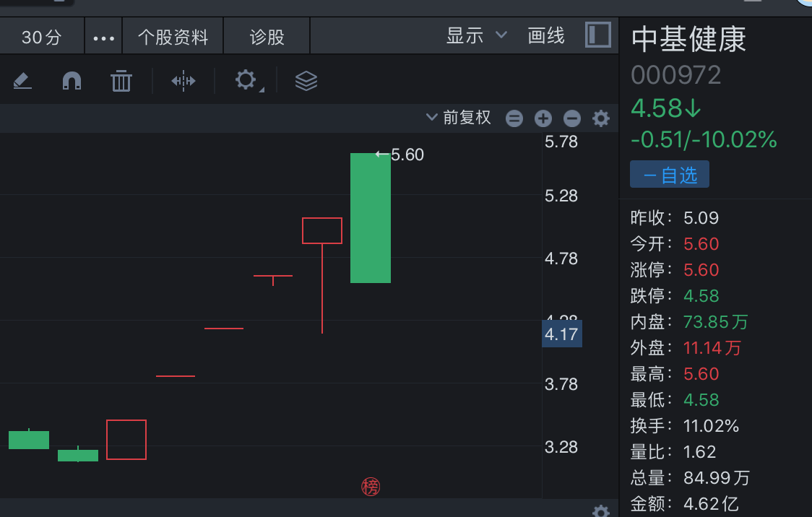The image size is (812, 517).
Task: Toggle the magnet snap tool
Action: point(72,80)
